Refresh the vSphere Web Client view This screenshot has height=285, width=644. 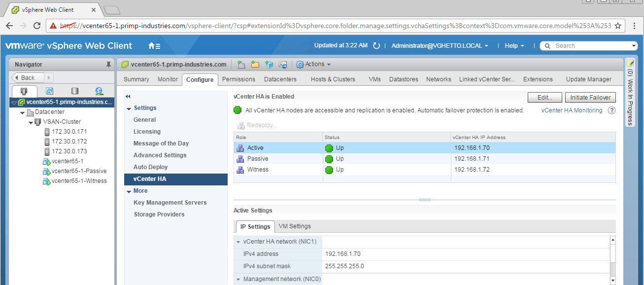coord(376,46)
